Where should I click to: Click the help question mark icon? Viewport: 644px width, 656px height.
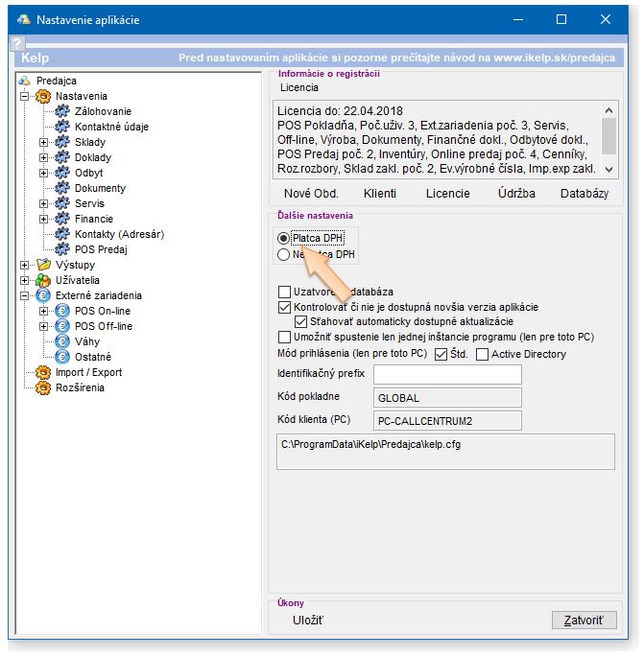coord(16,43)
